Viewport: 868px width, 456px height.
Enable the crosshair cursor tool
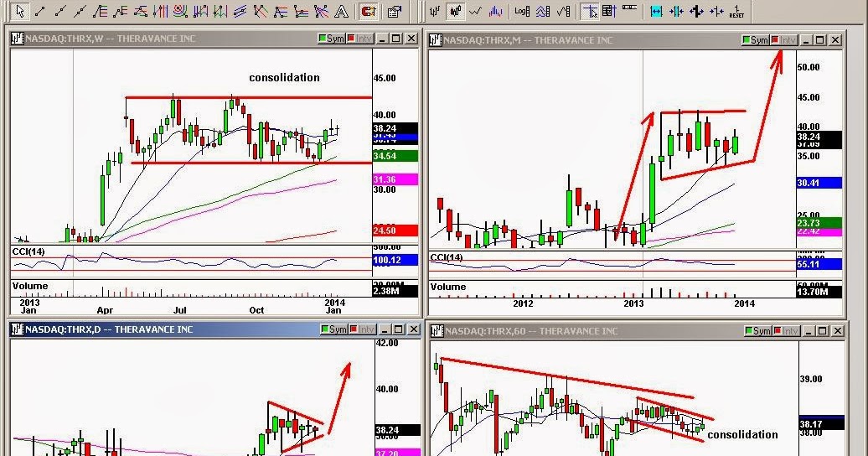590,11
